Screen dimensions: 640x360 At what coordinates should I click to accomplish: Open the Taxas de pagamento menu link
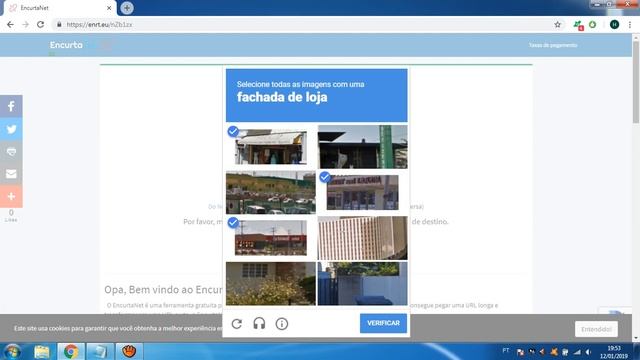point(553,45)
